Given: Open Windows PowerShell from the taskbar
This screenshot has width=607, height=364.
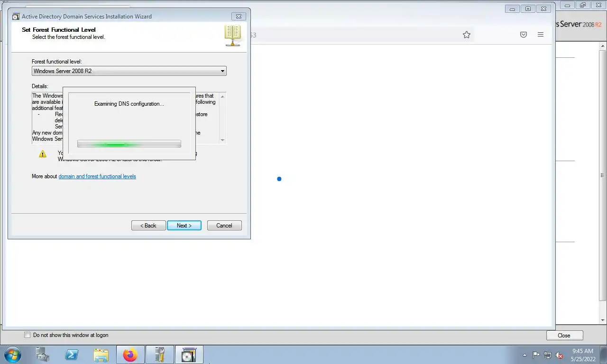Looking at the screenshot, I should [x=72, y=355].
